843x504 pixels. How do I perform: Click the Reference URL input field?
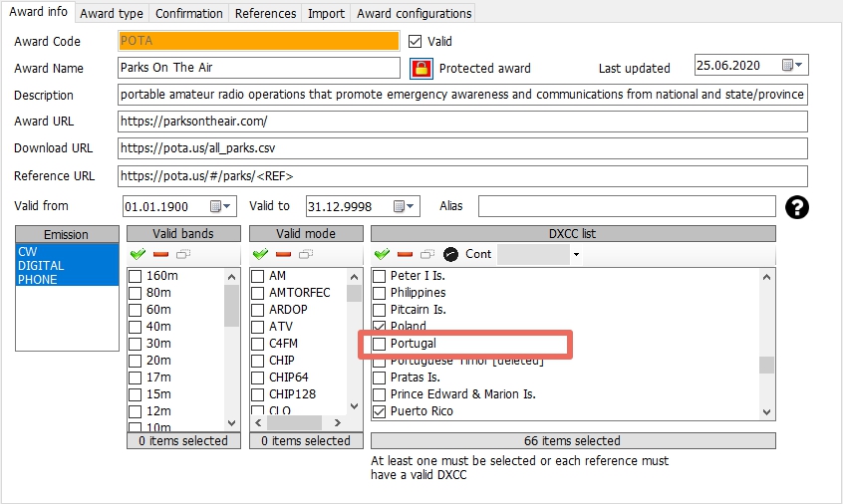[462, 176]
